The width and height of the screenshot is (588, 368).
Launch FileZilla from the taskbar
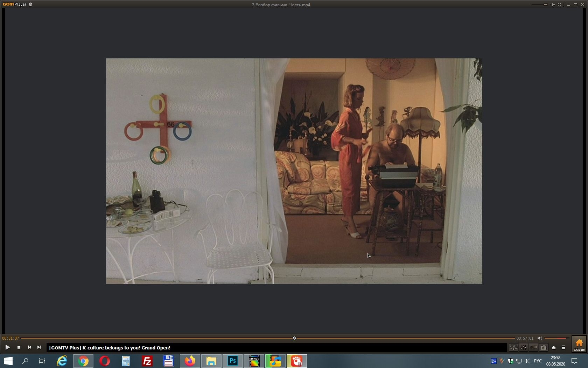[147, 361]
